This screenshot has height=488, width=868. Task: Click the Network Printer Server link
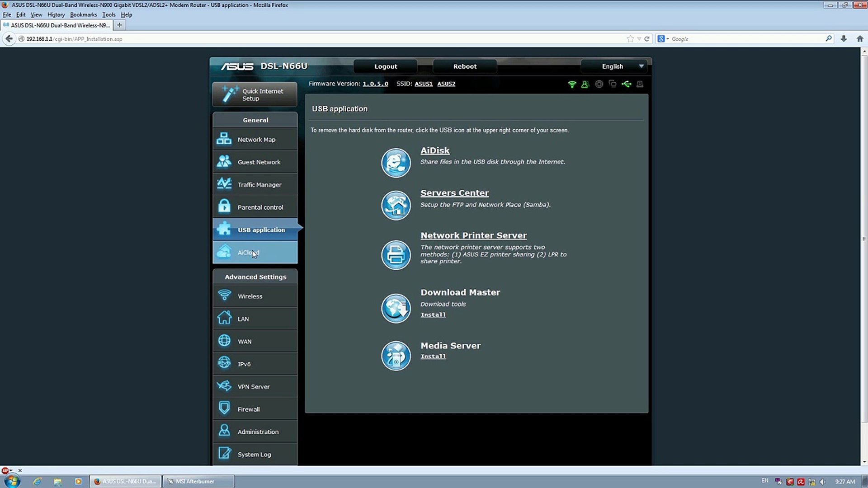click(473, 235)
